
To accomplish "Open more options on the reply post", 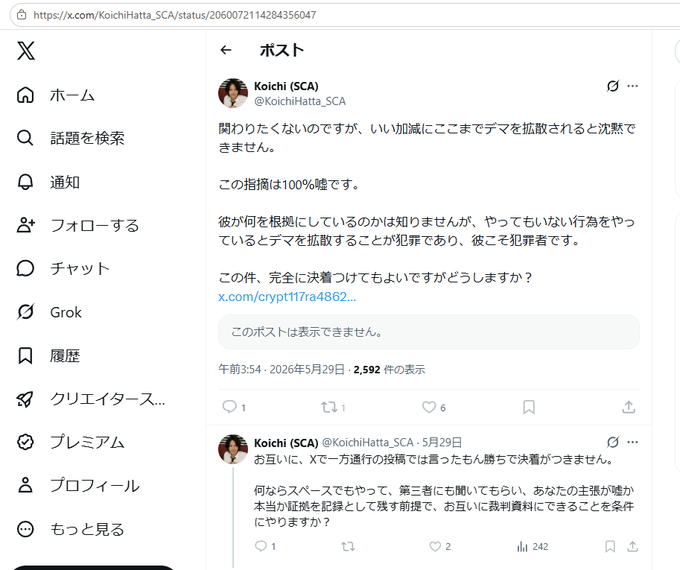I will (x=633, y=442).
